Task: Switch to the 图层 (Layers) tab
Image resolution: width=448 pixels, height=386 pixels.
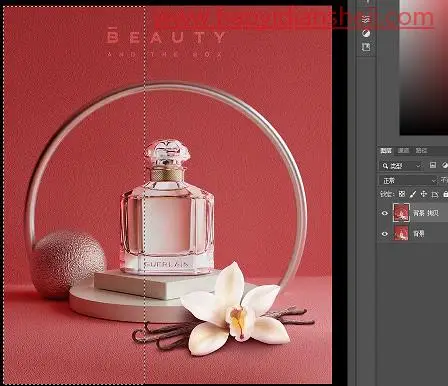Action: pyautogui.click(x=386, y=151)
